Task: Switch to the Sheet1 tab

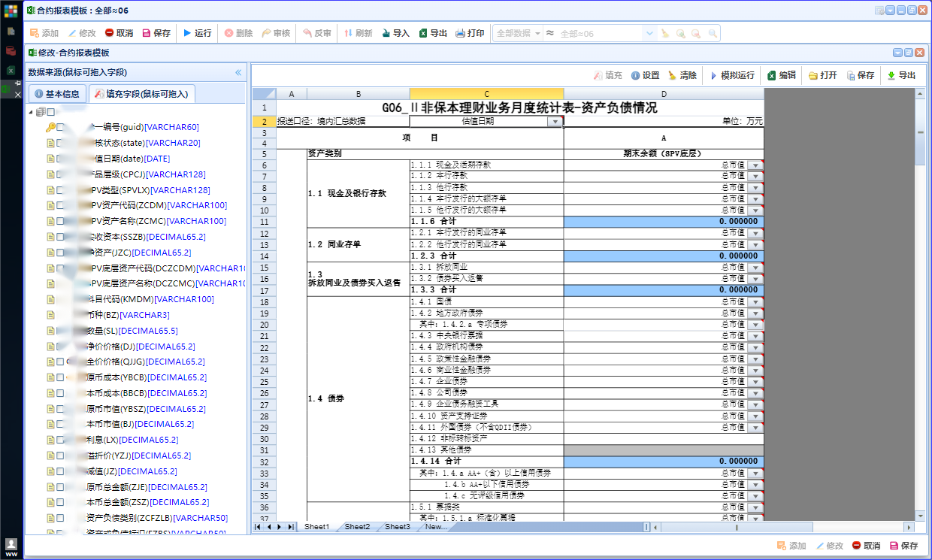Action: [316, 527]
